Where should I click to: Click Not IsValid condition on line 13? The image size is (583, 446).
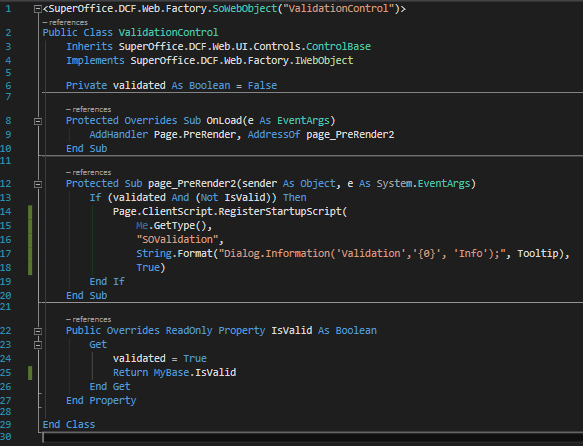[x=233, y=198]
